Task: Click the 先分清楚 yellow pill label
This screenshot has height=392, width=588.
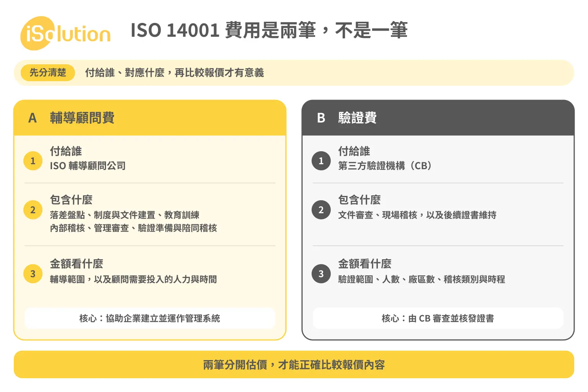Action: pyautogui.click(x=48, y=73)
